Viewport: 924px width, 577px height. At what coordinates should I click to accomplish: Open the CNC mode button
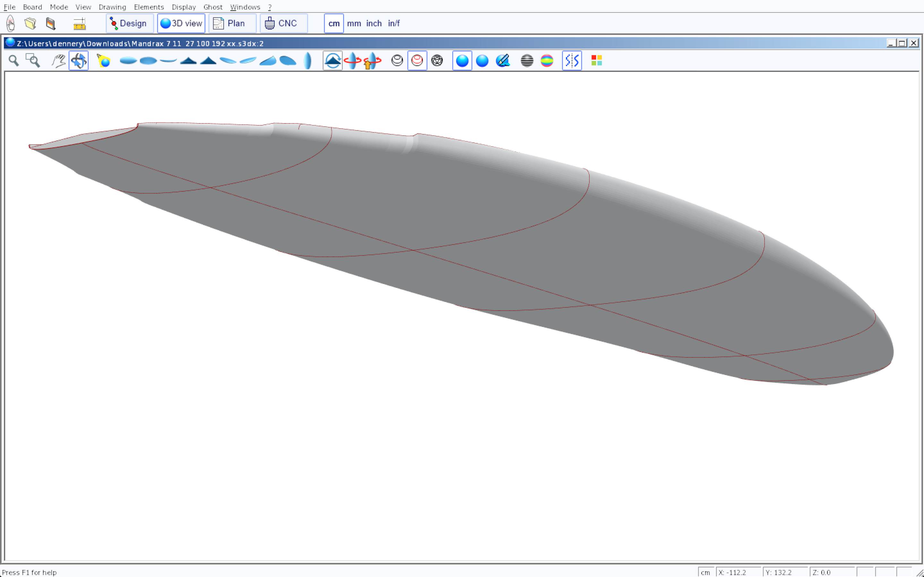click(x=283, y=23)
